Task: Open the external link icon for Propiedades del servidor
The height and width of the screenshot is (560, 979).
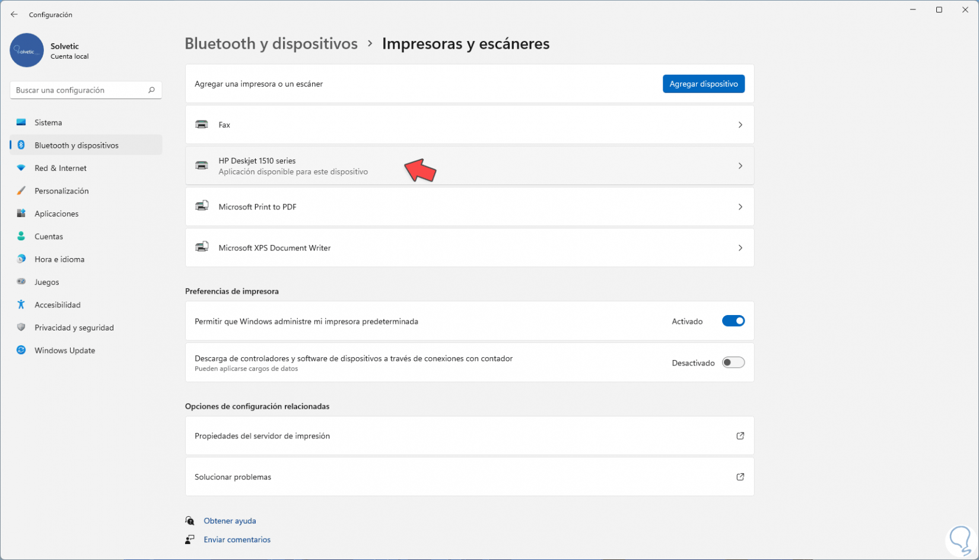Action: tap(740, 436)
